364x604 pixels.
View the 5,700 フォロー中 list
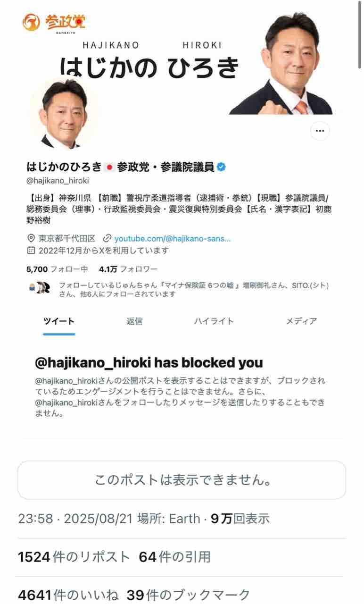pos(57,269)
